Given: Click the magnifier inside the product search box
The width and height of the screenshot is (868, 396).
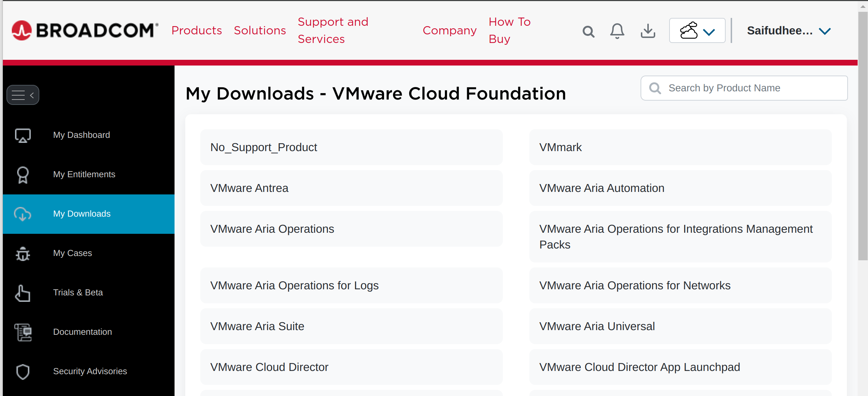Looking at the screenshot, I should 655,88.
